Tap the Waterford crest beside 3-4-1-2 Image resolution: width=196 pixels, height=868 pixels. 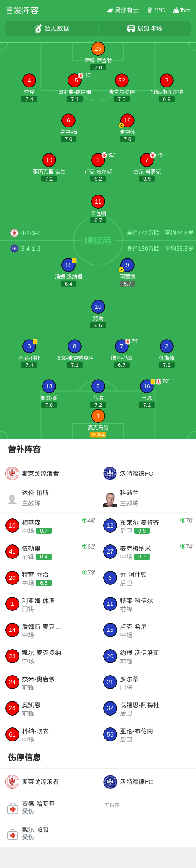click(14, 249)
